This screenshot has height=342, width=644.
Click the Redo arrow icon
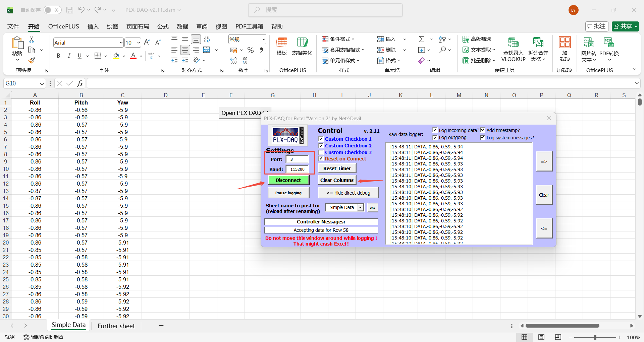[98, 10]
